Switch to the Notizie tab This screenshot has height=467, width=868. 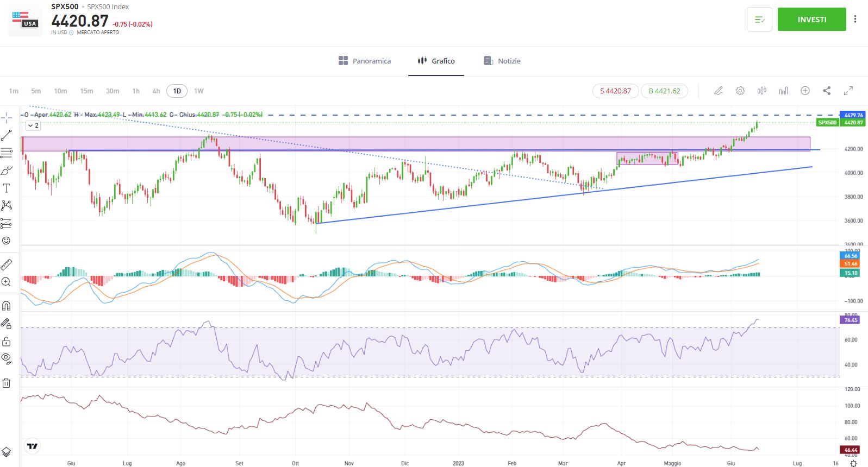(x=502, y=61)
